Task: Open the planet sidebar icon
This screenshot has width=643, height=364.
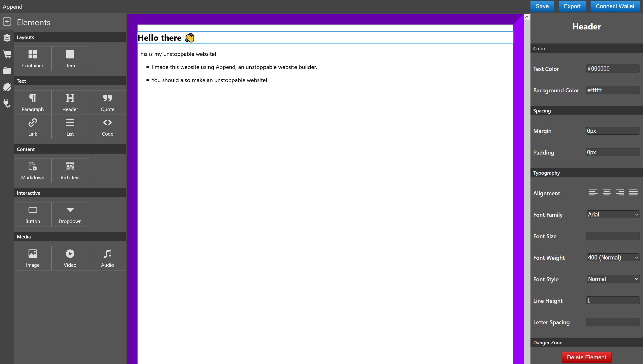Action: click(x=7, y=87)
